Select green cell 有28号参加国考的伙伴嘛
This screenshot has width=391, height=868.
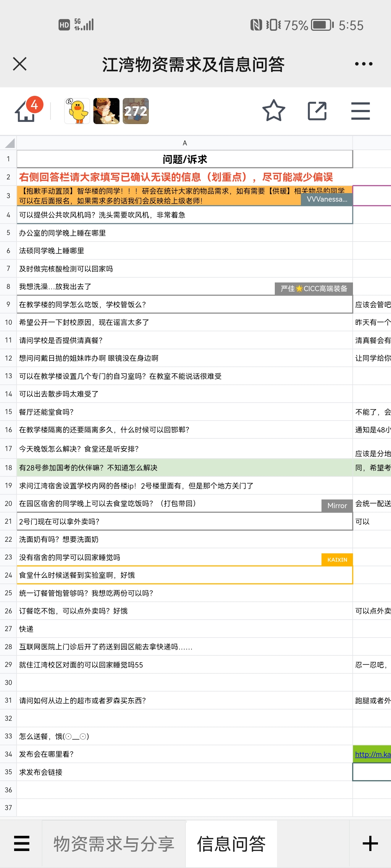pos(185,468)
